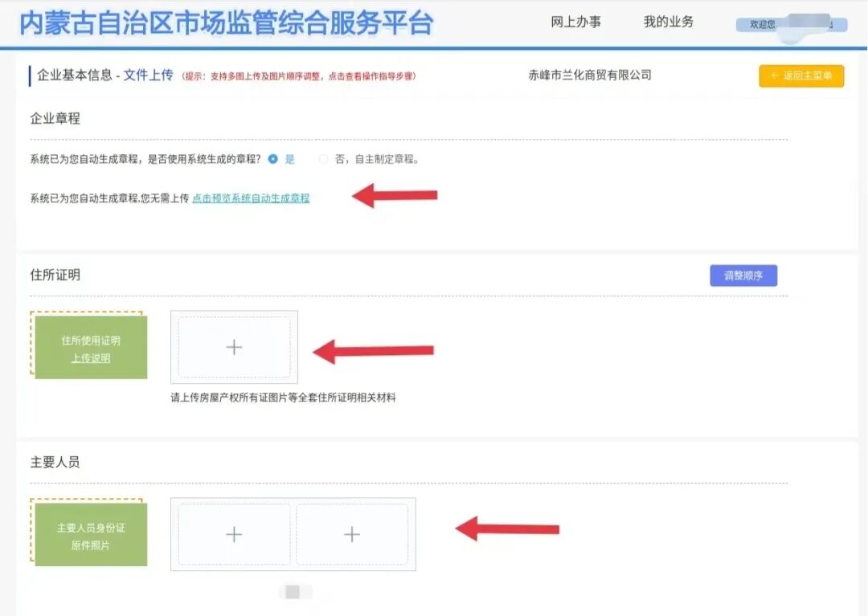The width and height of the screenshot is (868, 616).
Task: Click the plus icon to upload 住所证明 materials
Action: click(234, 347)
